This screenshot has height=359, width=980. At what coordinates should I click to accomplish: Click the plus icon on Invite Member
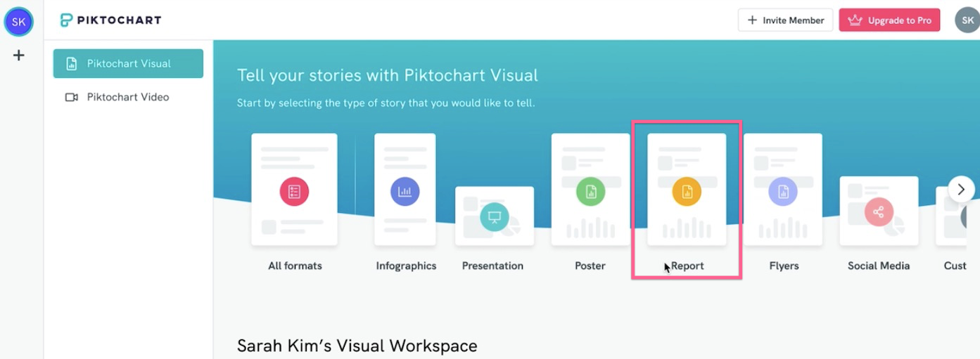[x=752, y=20]
